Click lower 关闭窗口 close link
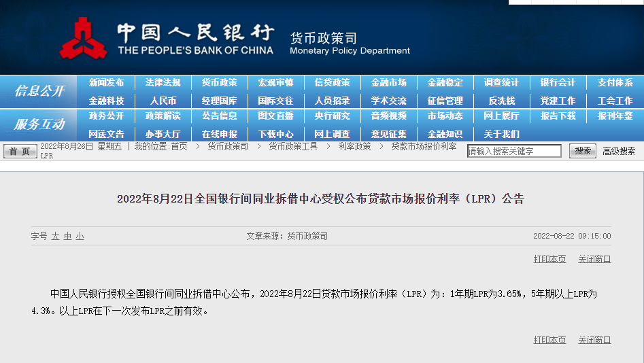This screenshot has height=363, width=644. pos(594,340)
